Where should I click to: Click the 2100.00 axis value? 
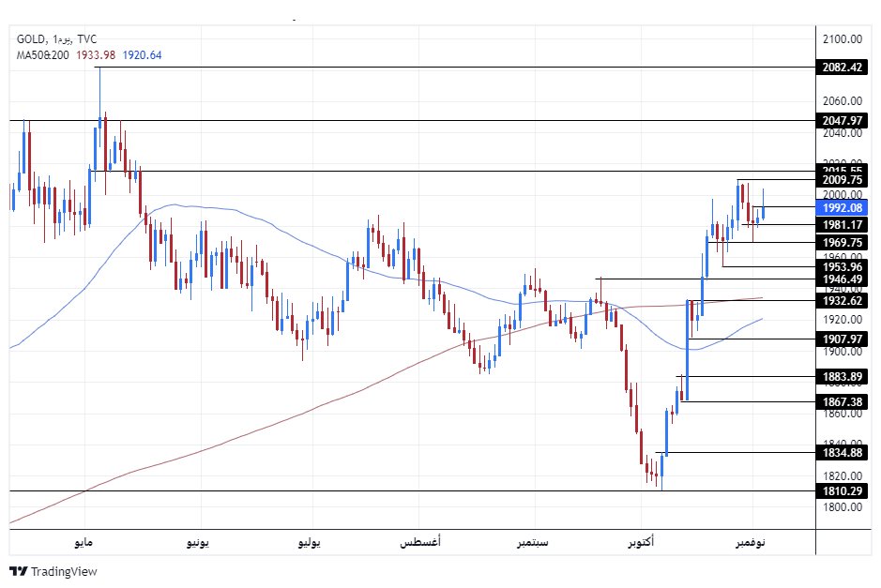(843, 39)
